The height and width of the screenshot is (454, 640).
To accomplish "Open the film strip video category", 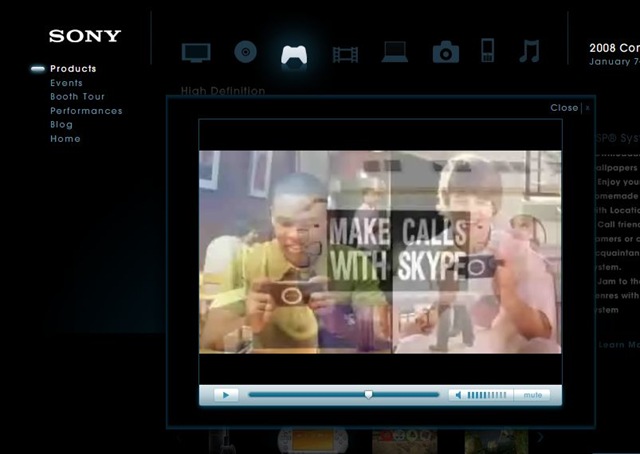I will click(346, 53).
